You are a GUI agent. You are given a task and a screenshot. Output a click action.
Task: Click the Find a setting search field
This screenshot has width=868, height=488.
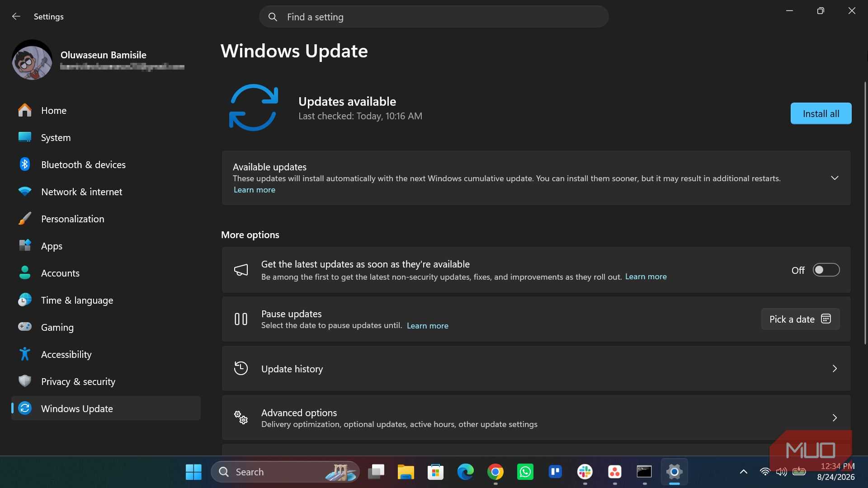pos(434,17)
